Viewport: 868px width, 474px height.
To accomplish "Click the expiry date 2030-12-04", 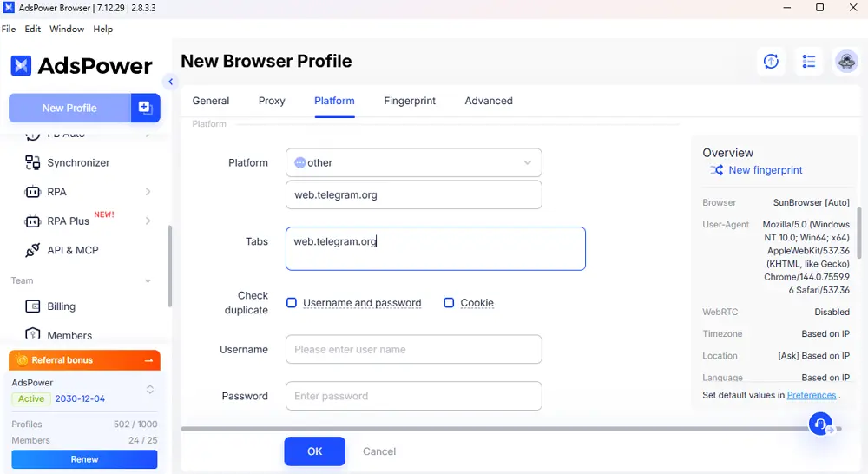I will tap(80, 398).
